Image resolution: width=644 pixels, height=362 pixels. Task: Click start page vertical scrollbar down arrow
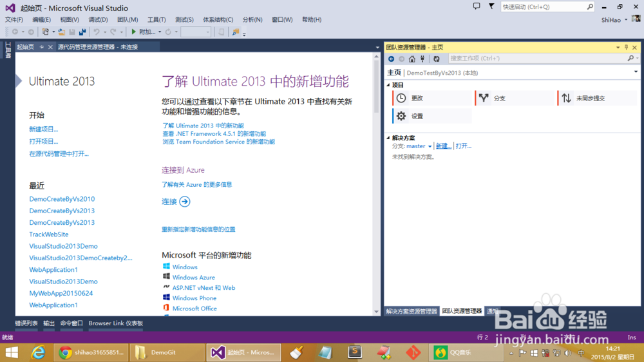377,312
